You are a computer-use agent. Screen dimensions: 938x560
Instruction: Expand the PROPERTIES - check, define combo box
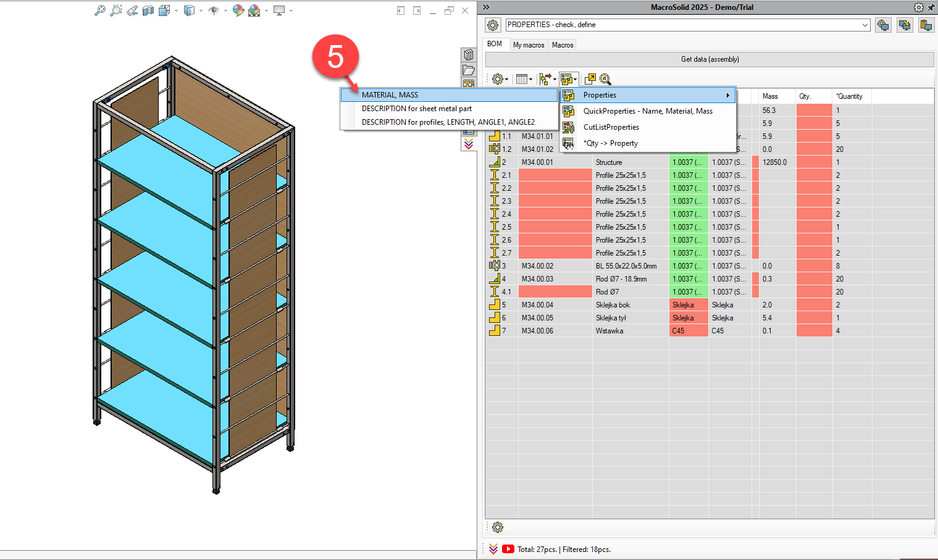[865, 25]
